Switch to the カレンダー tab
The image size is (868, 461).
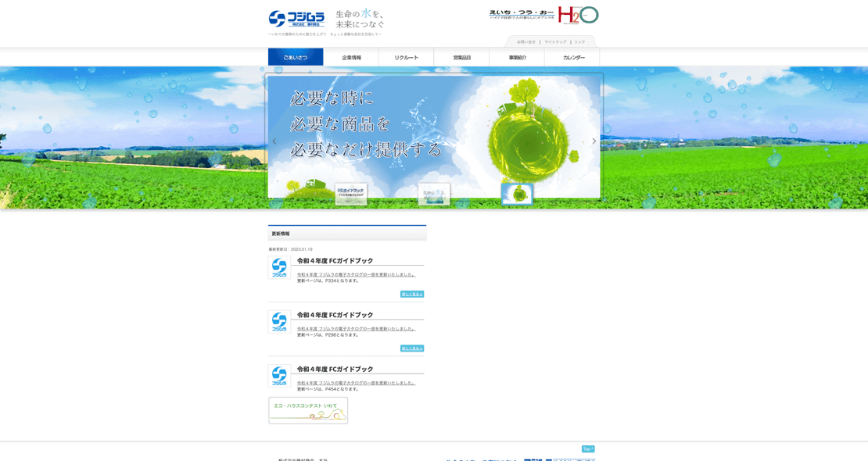click(x=573, y=57)
